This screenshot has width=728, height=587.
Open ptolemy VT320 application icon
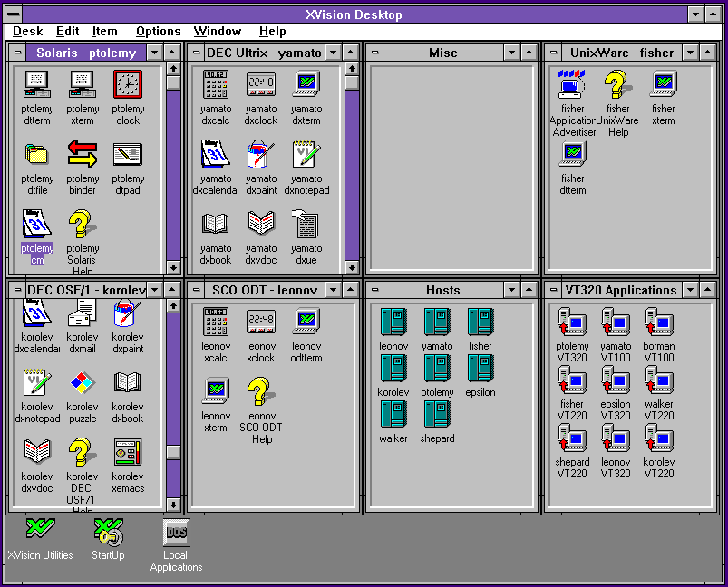pyautogui.click(x=572, y=322)
